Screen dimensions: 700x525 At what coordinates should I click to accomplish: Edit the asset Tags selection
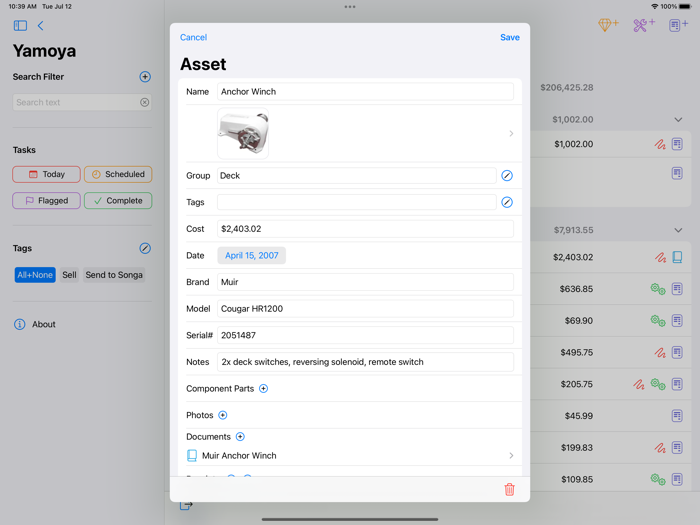(x=507, y=202)
